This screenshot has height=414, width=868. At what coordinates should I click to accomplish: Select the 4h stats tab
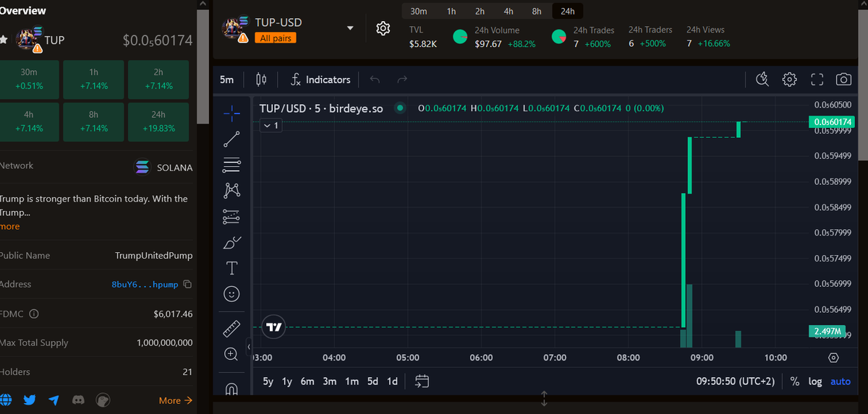pyautogui.click(x=509, y=12)
